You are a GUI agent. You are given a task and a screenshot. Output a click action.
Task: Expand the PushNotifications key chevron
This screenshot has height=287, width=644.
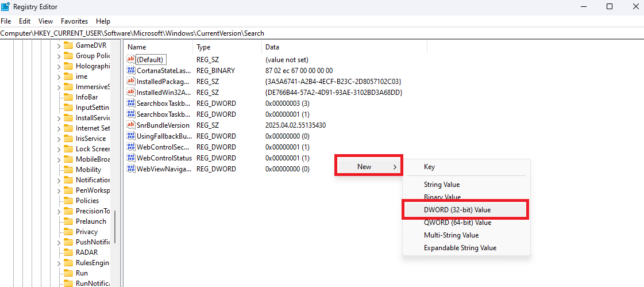pos(59,242)
